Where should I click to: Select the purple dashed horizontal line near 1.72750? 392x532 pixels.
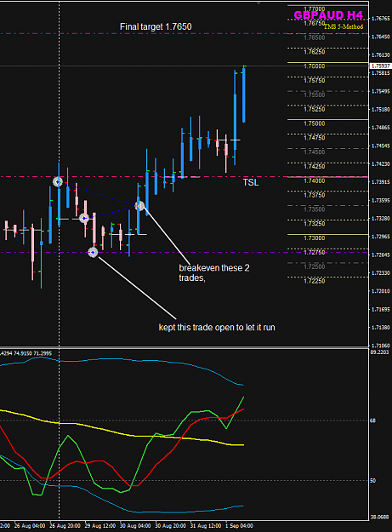tap(184, 253)
